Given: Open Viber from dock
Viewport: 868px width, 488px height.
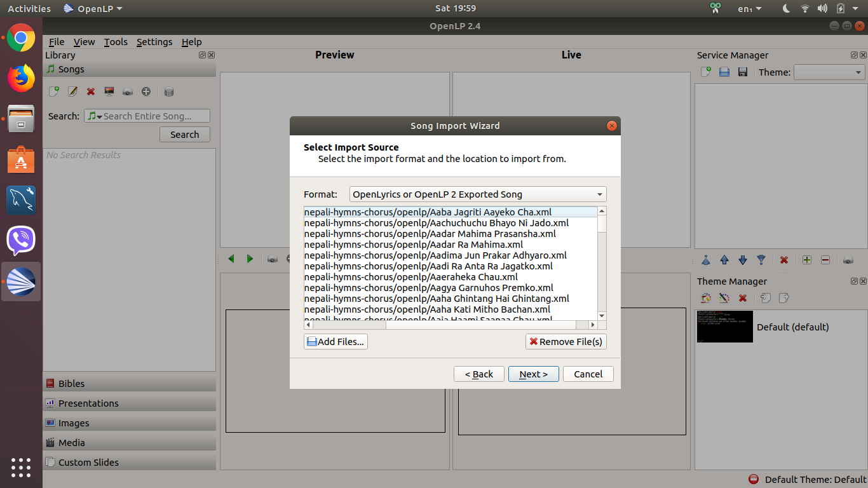Looking at the screenshot, I should pos(21,241).
